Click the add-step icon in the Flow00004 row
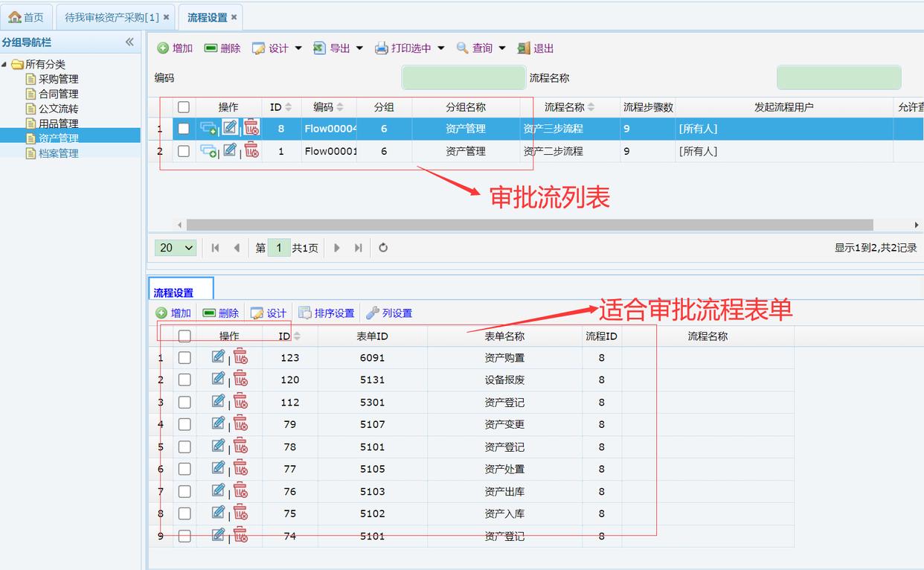924x570 pixels. click(208, 128)
